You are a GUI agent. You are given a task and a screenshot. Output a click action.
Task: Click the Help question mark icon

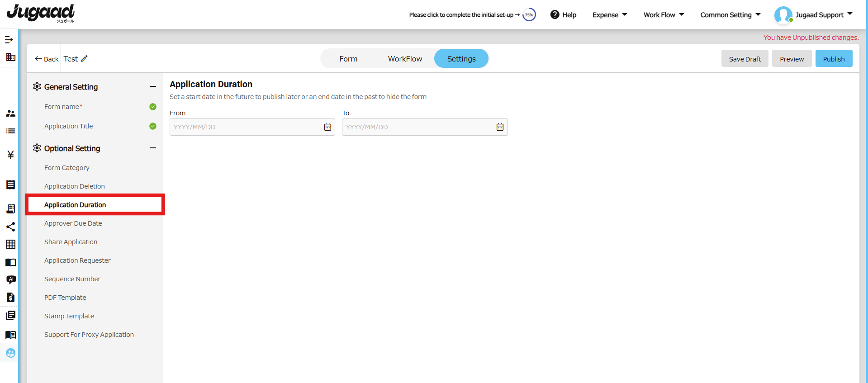point(555,15)
